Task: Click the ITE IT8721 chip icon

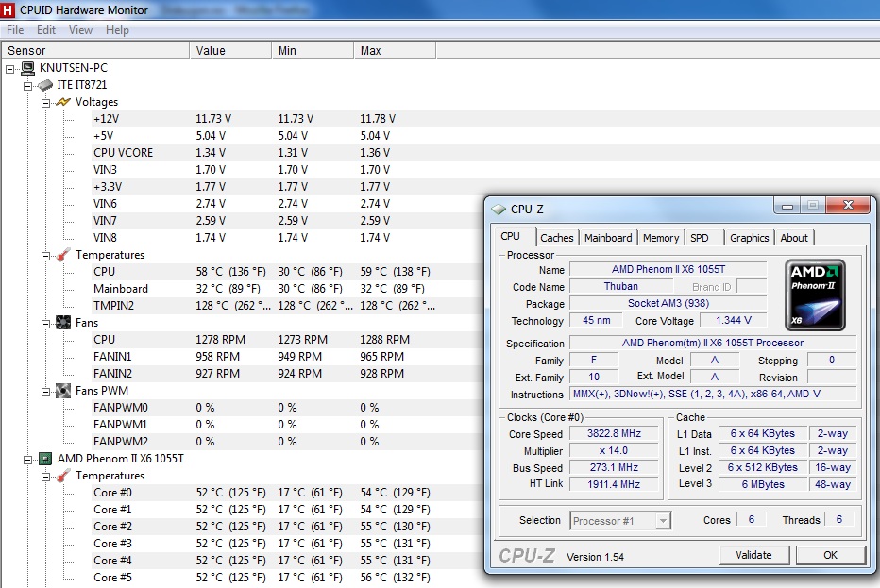Action: 45,85
